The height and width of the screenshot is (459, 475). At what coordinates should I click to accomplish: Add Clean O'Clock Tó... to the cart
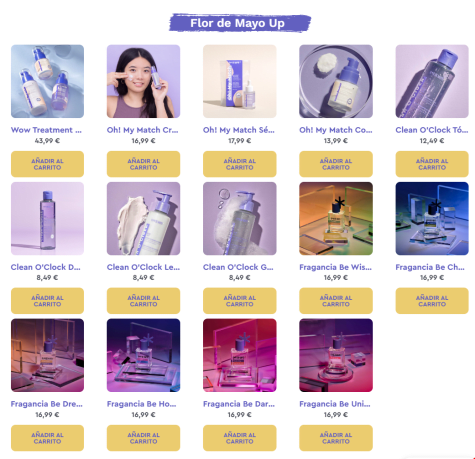[432, 164]
